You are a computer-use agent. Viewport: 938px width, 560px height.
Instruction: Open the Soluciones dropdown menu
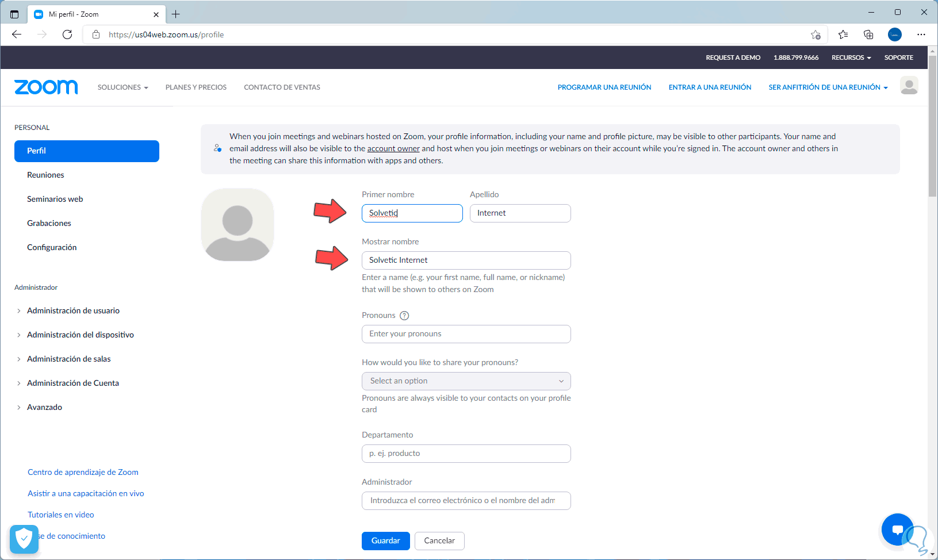click(123, 87)
